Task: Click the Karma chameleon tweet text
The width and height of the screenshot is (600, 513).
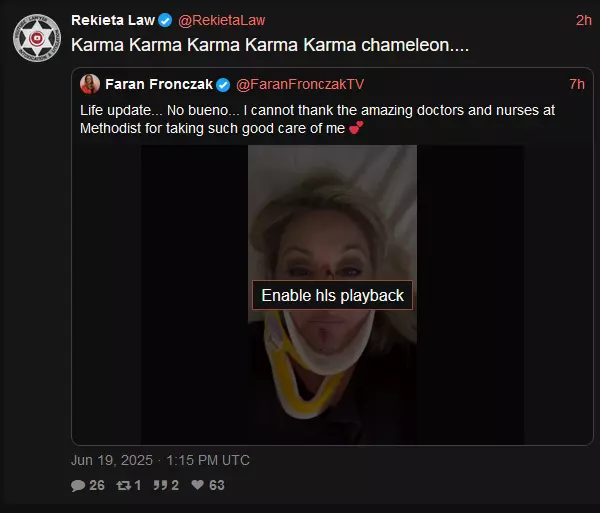Action: click(270, 45)
